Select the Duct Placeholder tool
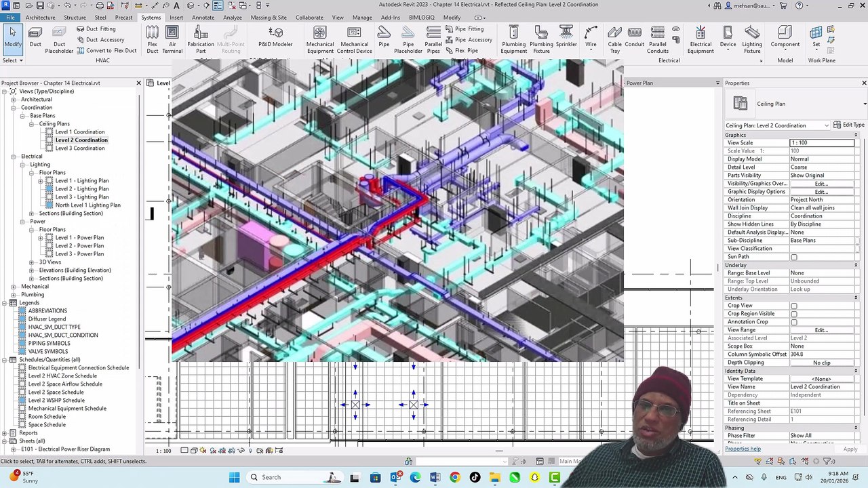Image resolution: width=868 pixels, height=488 pixels. click(59, 40)
